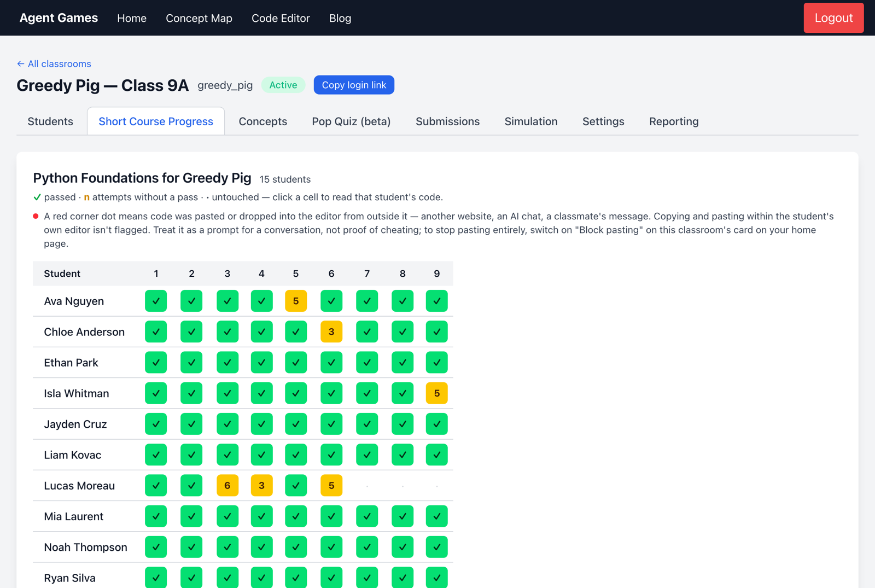
Task: View Ava Nguyen's passed lesson 1 code
Action: tap(156, 301)
